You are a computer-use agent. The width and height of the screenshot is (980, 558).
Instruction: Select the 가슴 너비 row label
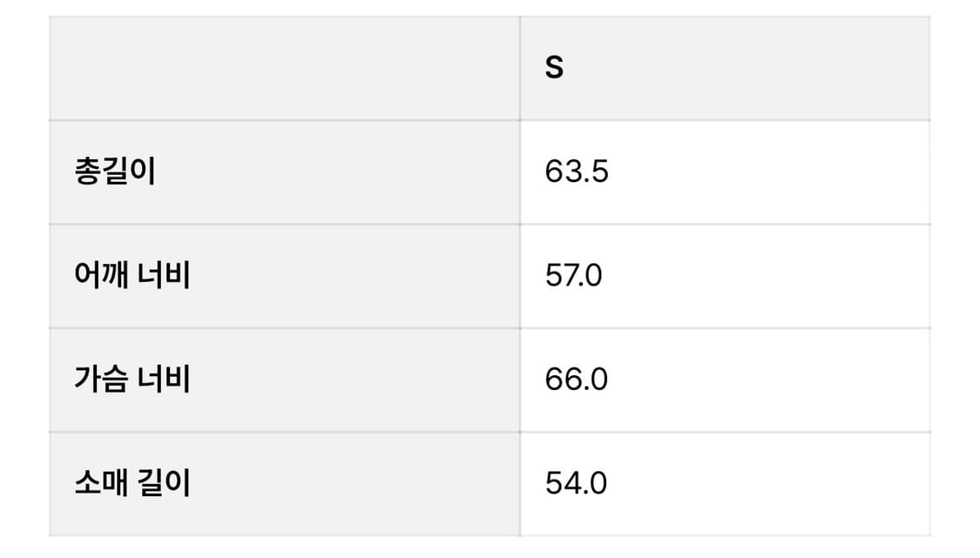[132, 380]
